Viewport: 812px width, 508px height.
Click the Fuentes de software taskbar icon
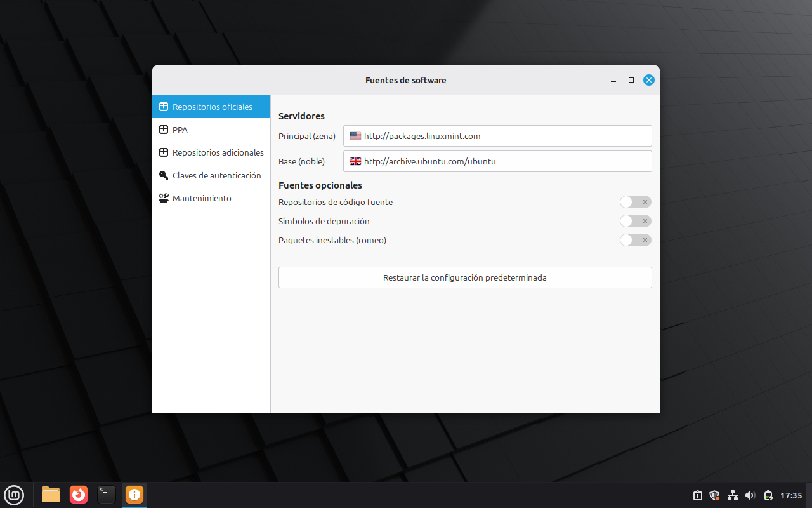[134, 495]
